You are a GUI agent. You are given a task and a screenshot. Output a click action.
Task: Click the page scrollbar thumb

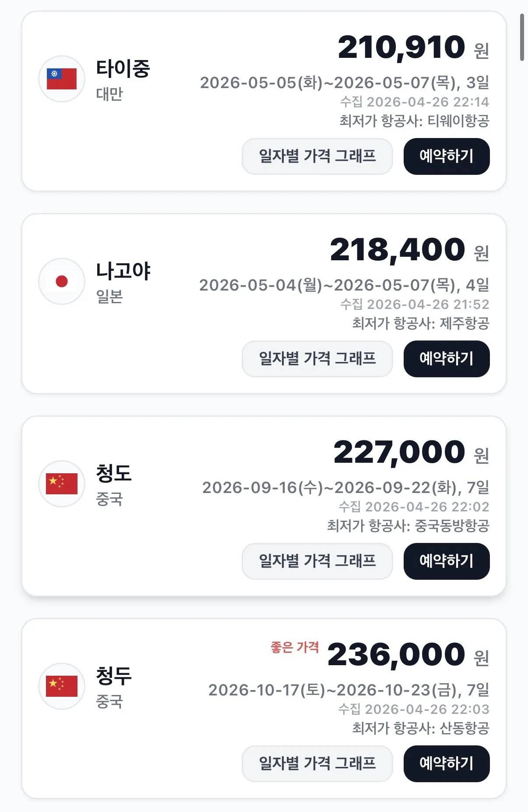pyautogui.click(x=522, y=37)
